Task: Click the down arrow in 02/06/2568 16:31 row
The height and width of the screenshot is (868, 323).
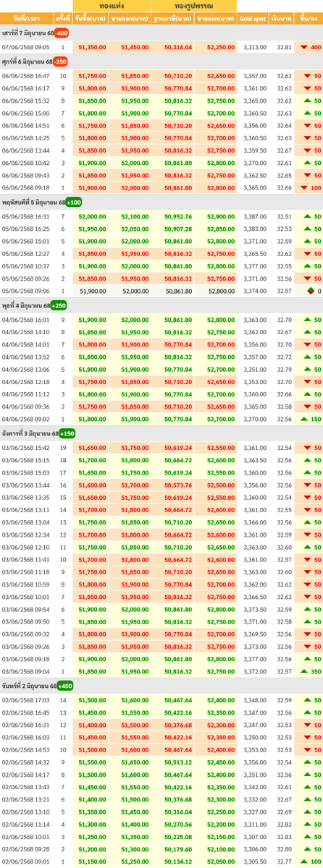Action: point(308,725)
